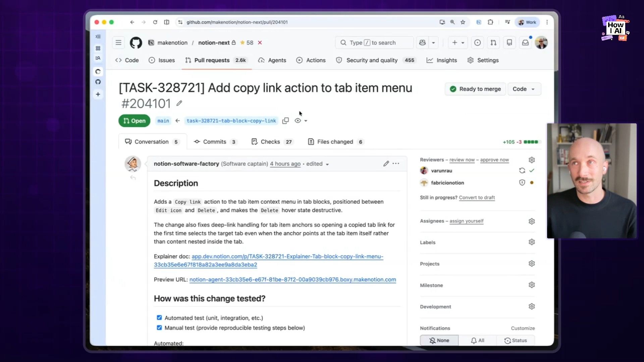Open Labels settings gear

(532, 242)
